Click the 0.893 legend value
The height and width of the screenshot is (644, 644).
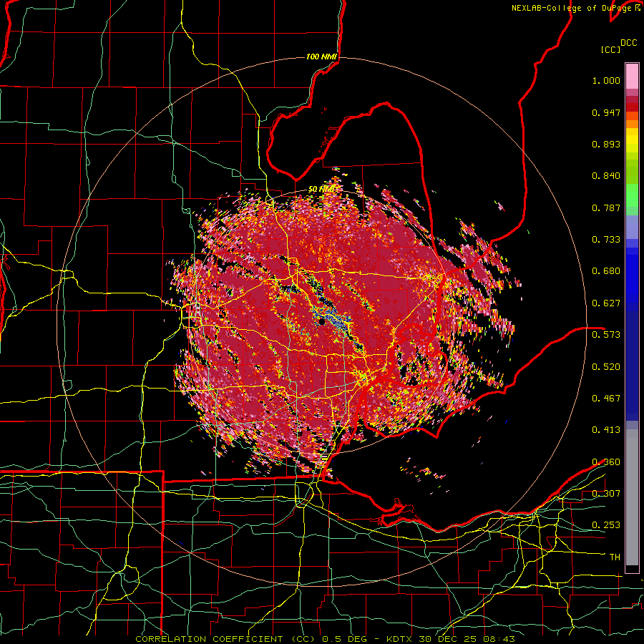tap(606, 144)
